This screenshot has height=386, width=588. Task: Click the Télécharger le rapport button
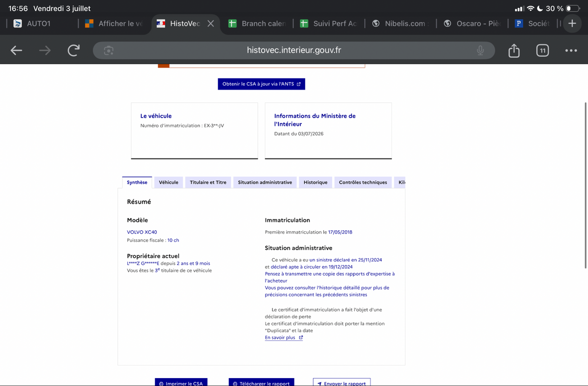pyautogui.click(x=262, y=383)
